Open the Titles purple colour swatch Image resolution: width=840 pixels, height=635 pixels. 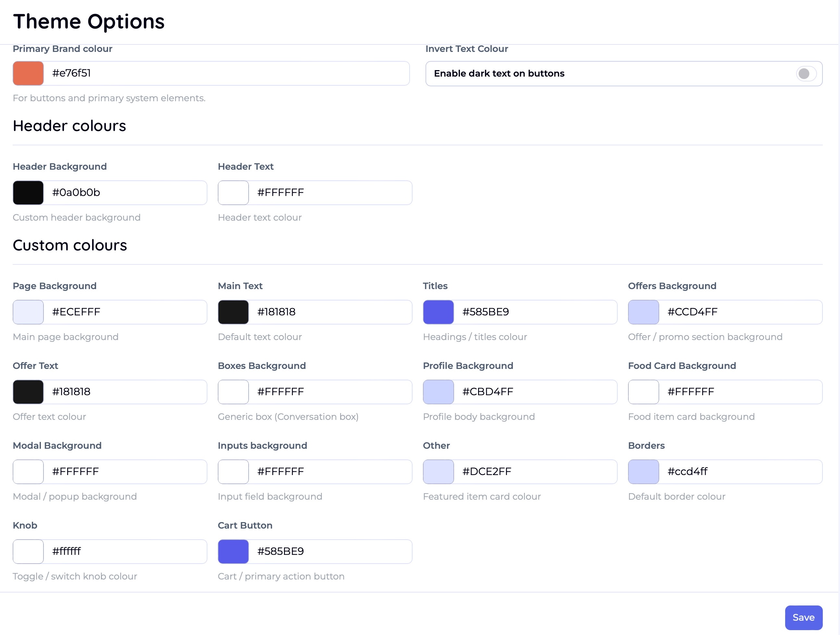tap(438, 312)
